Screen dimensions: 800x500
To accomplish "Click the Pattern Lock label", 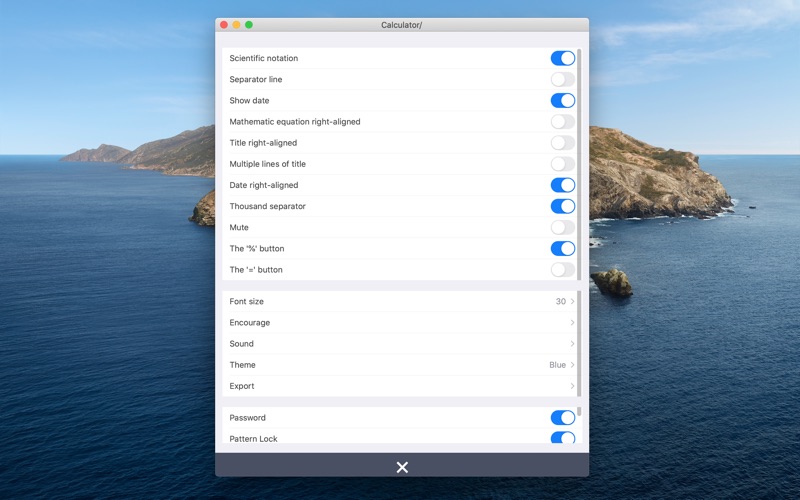I will (x=253, y=438).
